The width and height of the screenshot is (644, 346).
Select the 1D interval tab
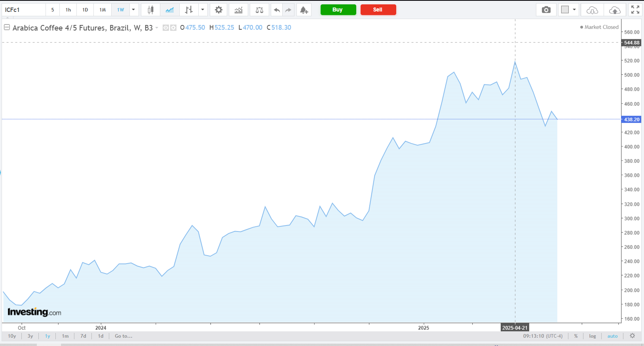(85, 10)
